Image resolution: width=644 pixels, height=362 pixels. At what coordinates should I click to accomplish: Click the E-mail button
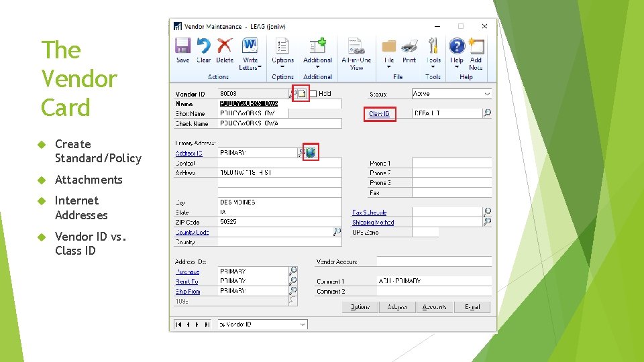click(x=472, y=307)
